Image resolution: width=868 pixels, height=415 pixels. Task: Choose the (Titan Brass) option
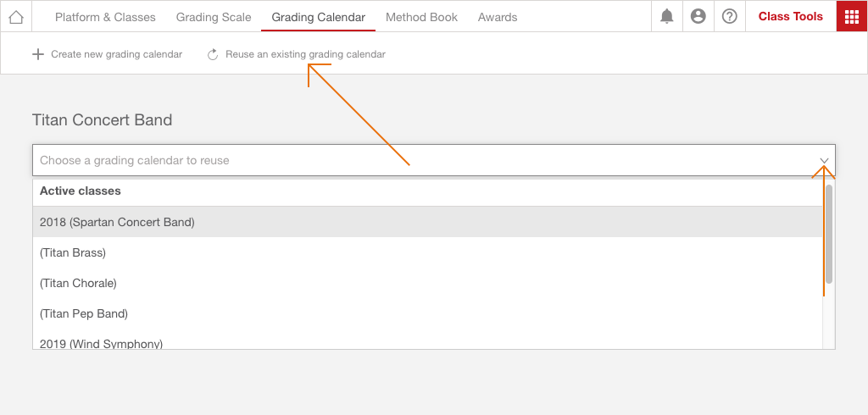click(427, 252)
